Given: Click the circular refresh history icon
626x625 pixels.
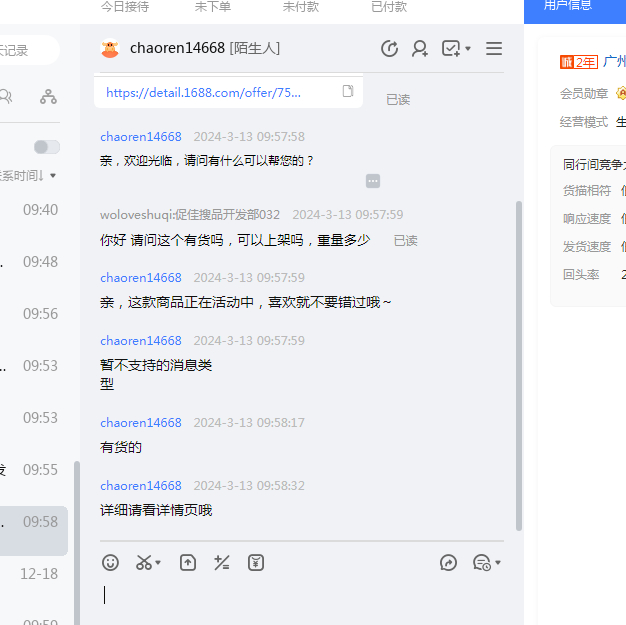Looking at the screenshot, I should click(390, 49).
